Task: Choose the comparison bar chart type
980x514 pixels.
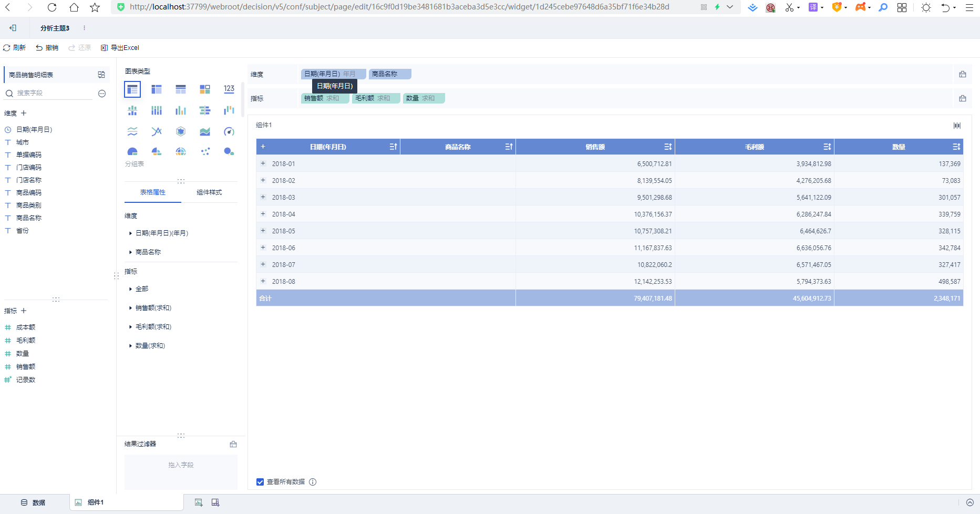Action: pyautogui.click(x=205, y=110)
